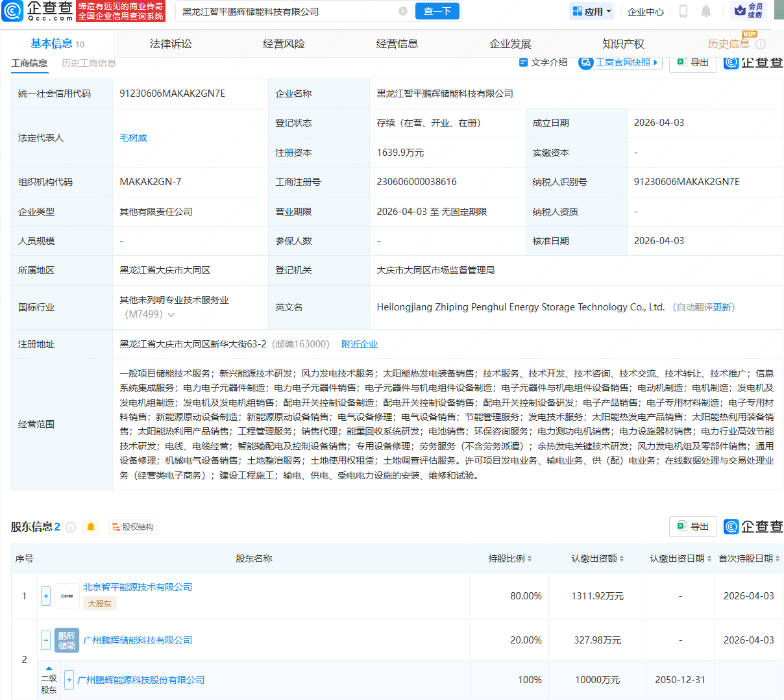Click info icon next to 股东信息 heading
This screenshot has width=784, height=700.
click(71, 527)
